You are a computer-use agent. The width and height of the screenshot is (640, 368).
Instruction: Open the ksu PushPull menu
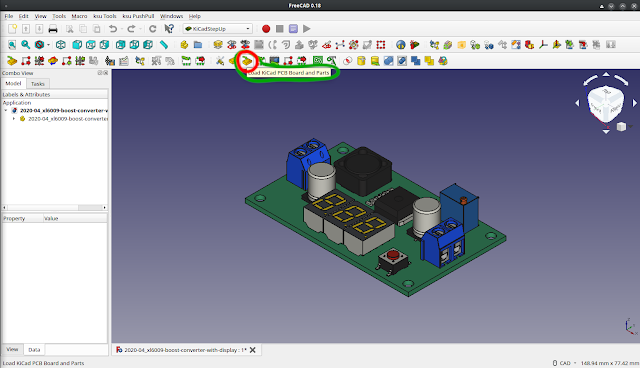138,16
